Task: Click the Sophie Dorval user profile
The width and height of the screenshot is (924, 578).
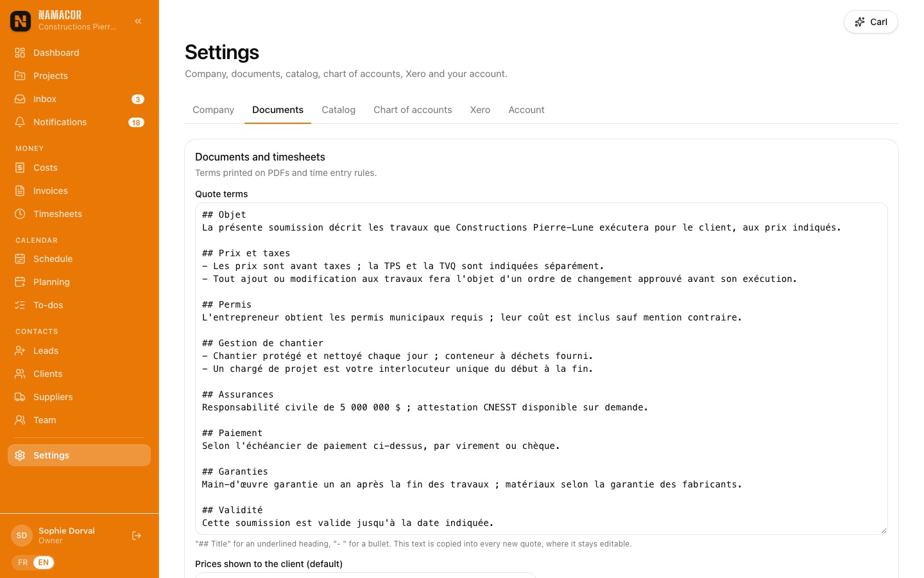Action: (x=67, y=536)
